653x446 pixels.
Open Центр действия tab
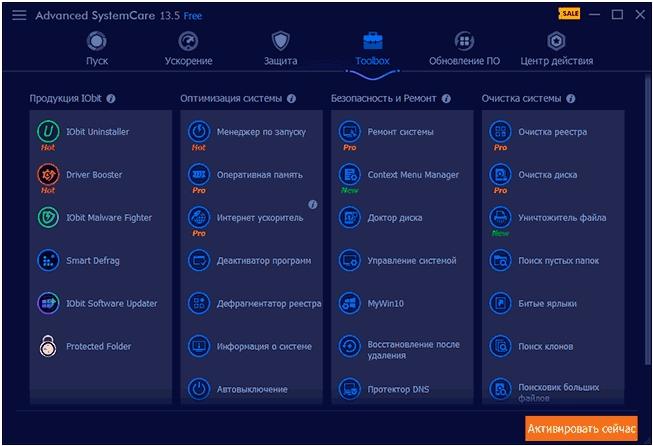(x=556, y=49)
